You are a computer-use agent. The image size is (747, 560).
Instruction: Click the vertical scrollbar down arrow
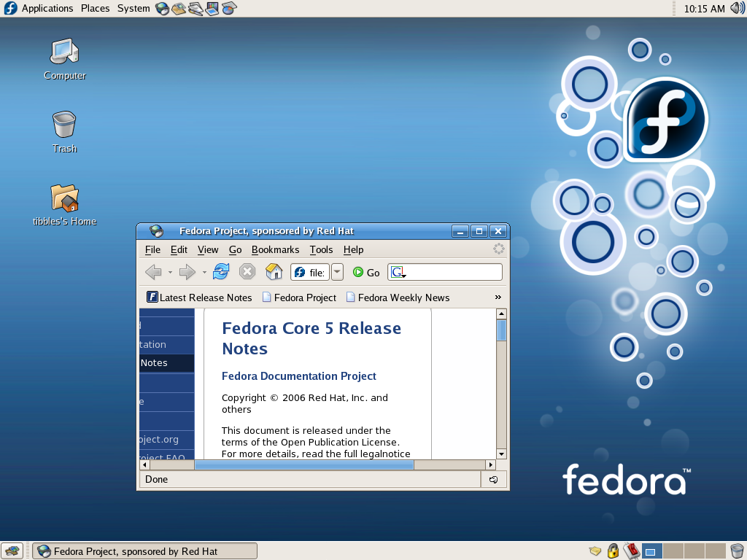coord(501,454)
